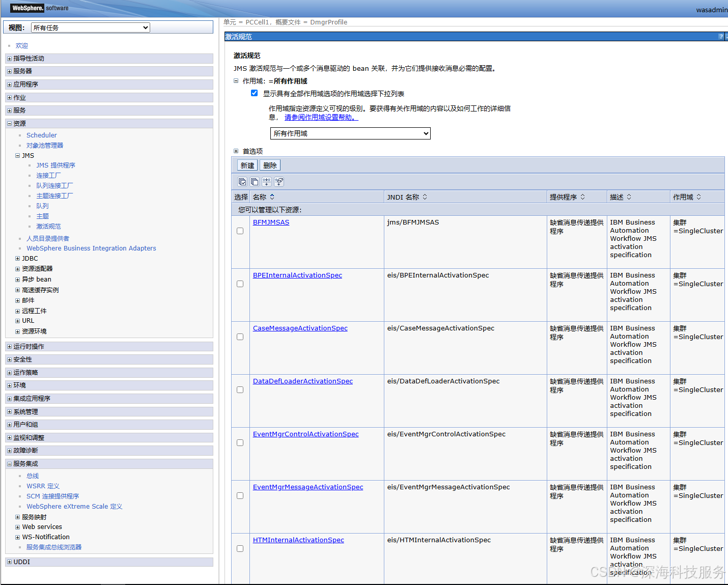Check the EventMgrMessageActivationSpec row checkbox
728x585 pixels.
tap(240, 495)
